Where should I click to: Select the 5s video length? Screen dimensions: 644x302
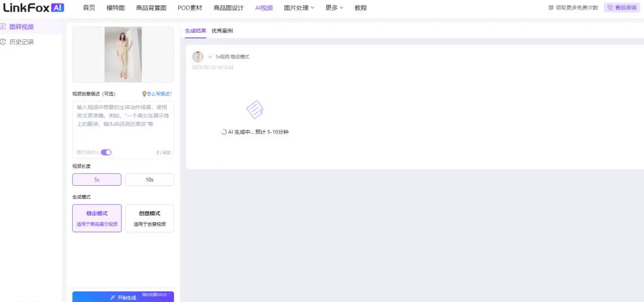coord(97,180)
